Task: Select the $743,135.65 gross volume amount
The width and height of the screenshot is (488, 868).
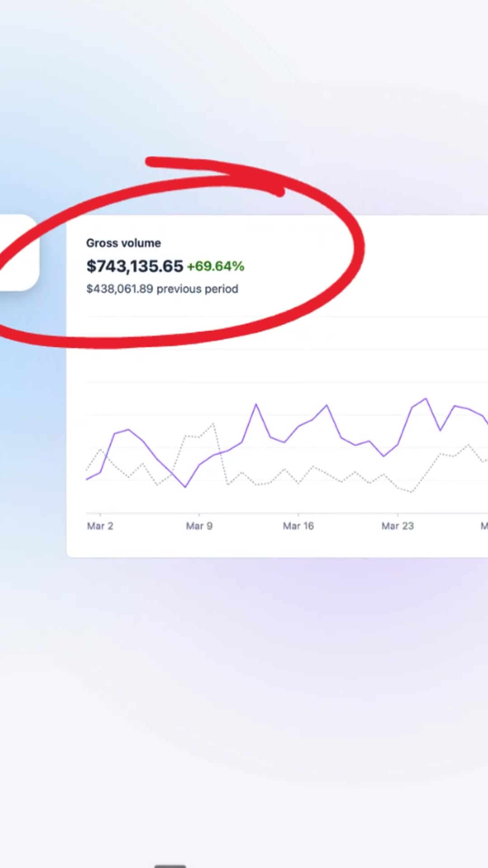Action: click(x=135, y=266)
